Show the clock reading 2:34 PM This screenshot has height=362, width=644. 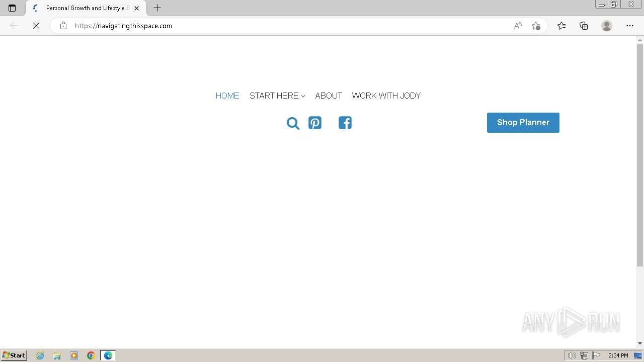pyautogui.click(x=618, y=355)
